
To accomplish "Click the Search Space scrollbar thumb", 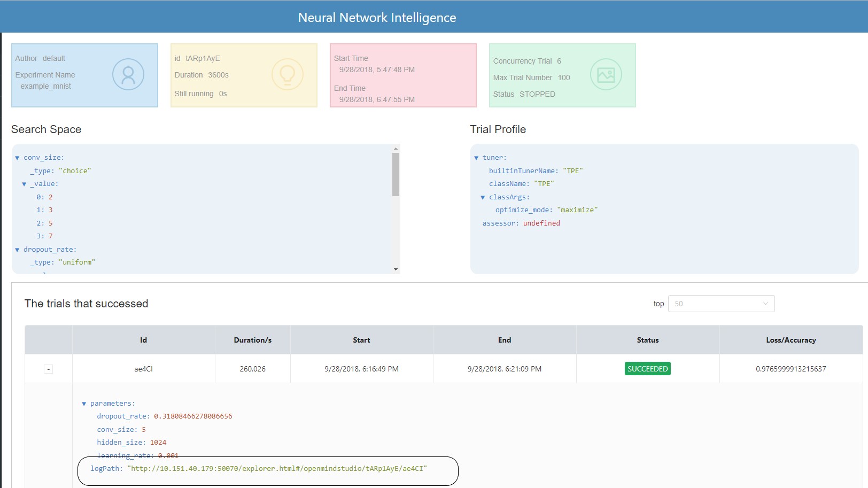I will coord(396,174).
